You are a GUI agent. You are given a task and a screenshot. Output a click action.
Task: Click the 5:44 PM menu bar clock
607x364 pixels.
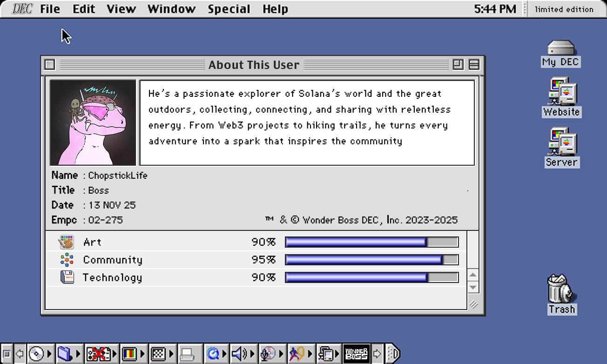tap(495, 9)
